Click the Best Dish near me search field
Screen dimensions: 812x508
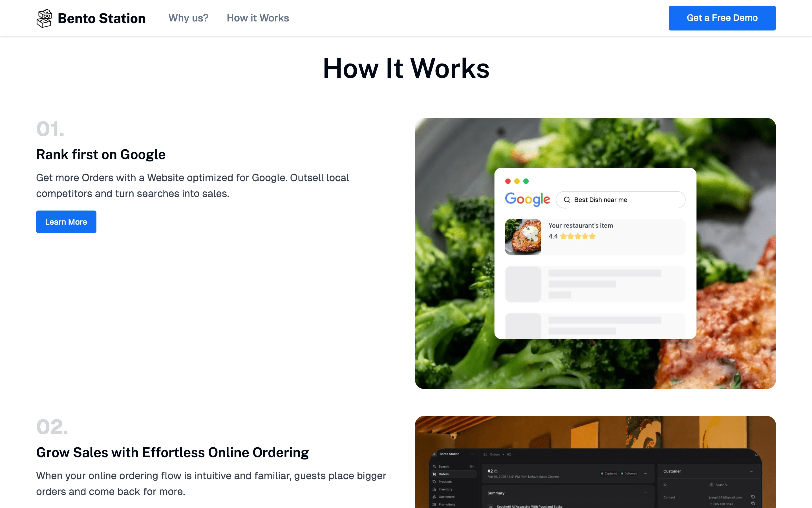tap(620, 200)
